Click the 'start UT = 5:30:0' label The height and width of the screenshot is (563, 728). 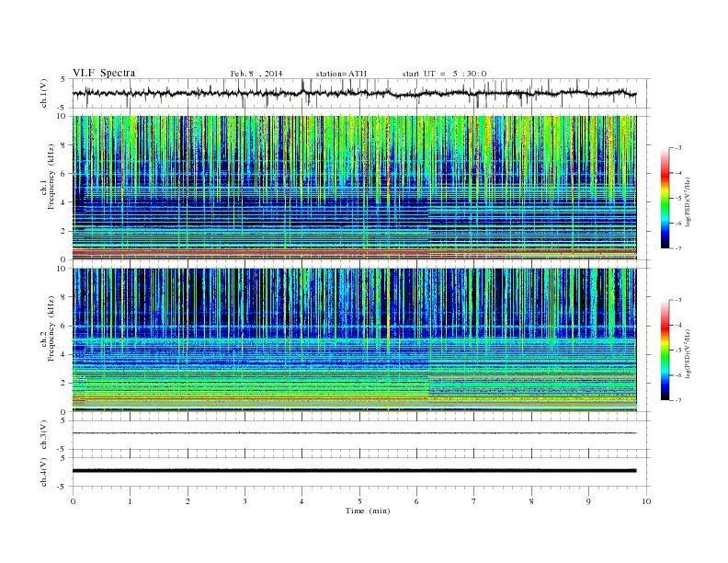pyautogui.click(x=444, y=74)
